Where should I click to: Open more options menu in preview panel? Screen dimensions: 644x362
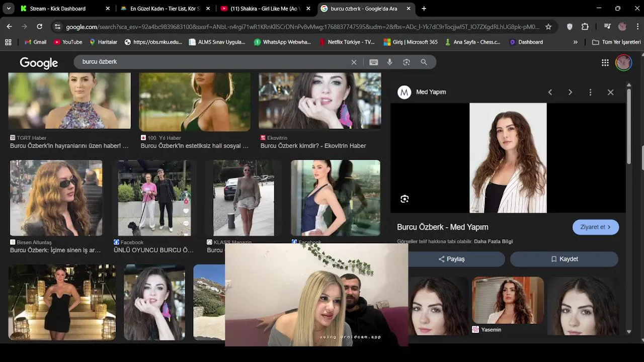590,92
